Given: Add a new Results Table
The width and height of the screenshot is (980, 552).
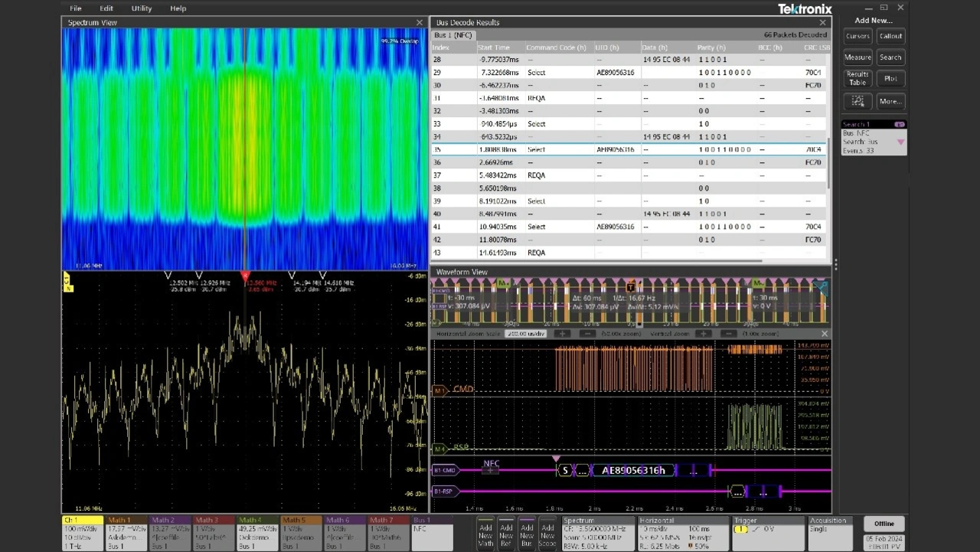Looking at the screenshot, I should click(857, 78).
